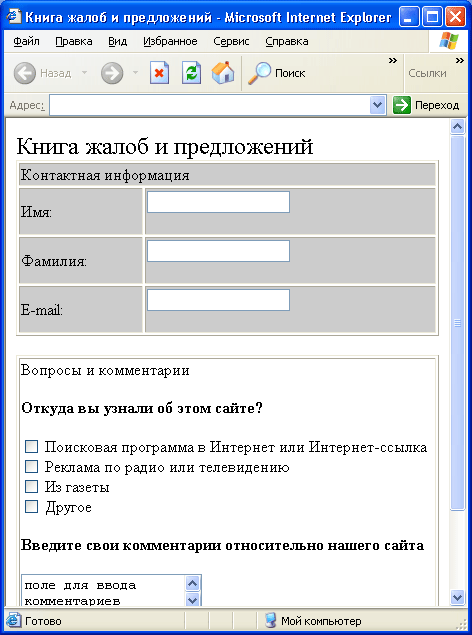The width and height of the screenshot is (472, 635).
Task: Click the green Переход go arrow
Action: point(402,105)
